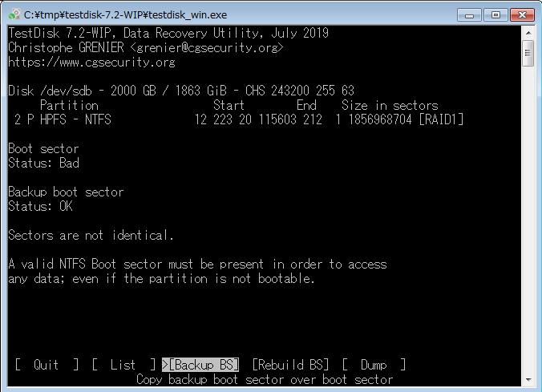Click the Disk /dev/sdb information line

(181, 91)
